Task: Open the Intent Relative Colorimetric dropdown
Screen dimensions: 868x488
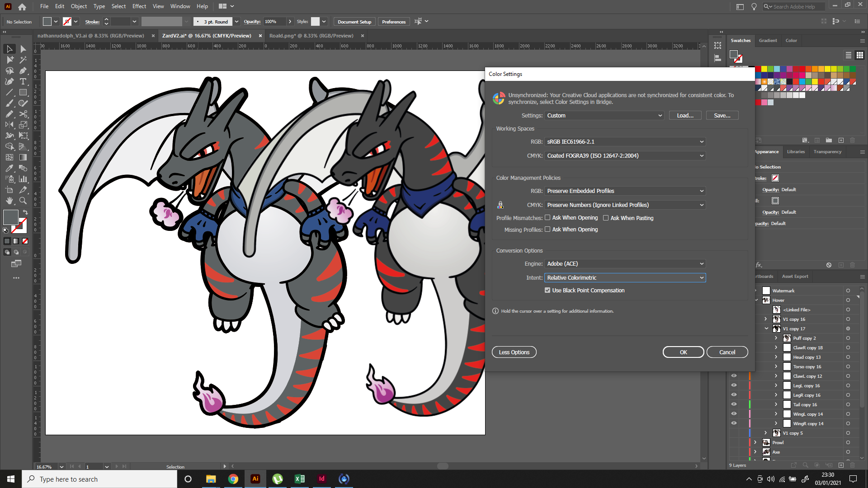Action: click(625, 278)
